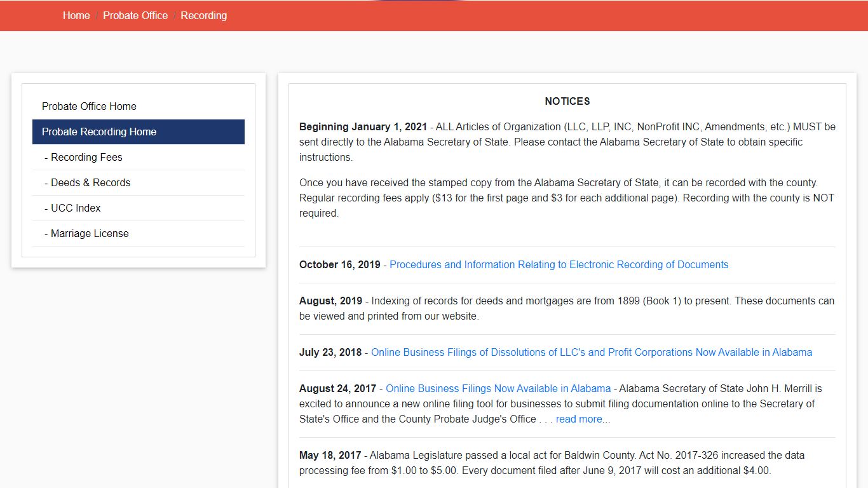
Task: Click the October 16, 2019 date
Action: point(340,264)
